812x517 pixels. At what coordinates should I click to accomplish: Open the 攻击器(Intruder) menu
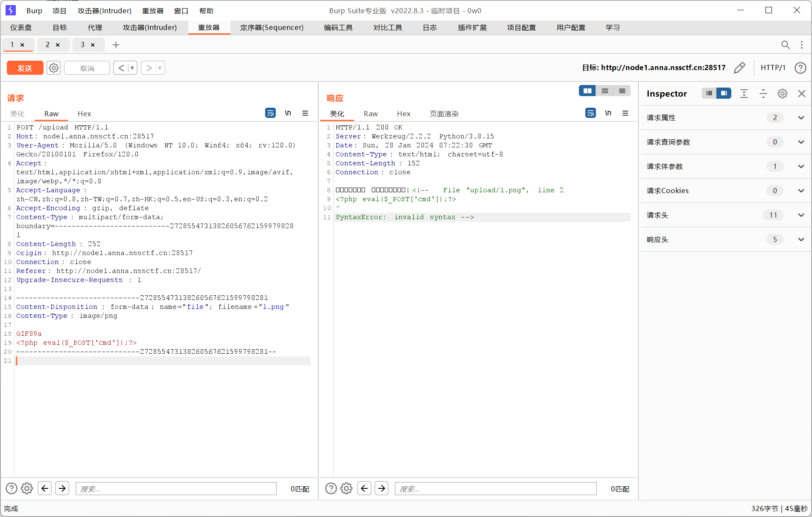(105, 11)
